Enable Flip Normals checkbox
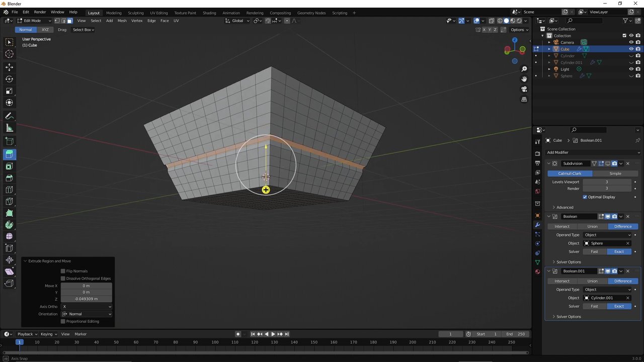The width and height of the screenshot is (644, 362). [x=63, y=271]
